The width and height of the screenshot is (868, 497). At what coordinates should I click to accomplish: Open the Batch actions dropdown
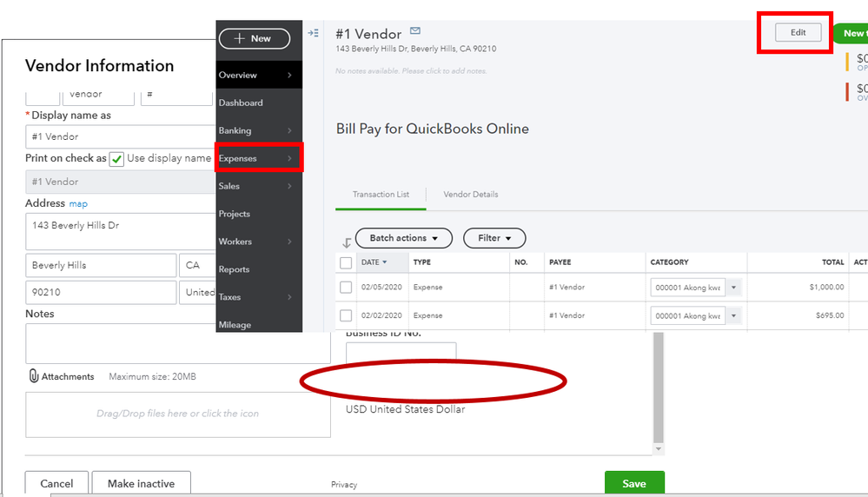pyautogui.click(x=403, y=238)
